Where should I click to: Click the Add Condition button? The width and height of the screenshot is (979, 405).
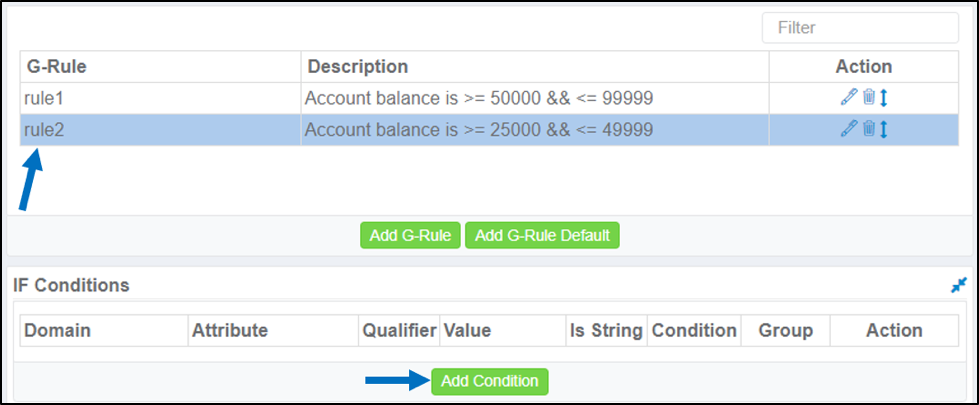coord(490,381)
